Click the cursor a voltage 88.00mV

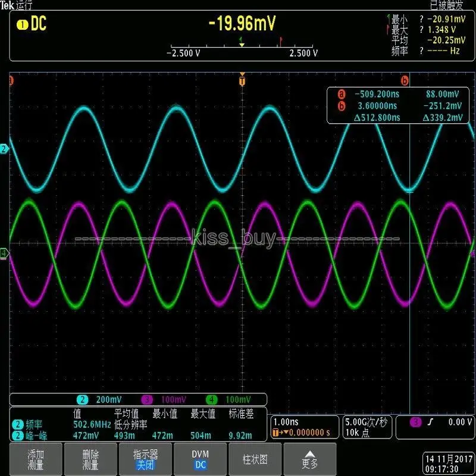[x=442, y=94]
